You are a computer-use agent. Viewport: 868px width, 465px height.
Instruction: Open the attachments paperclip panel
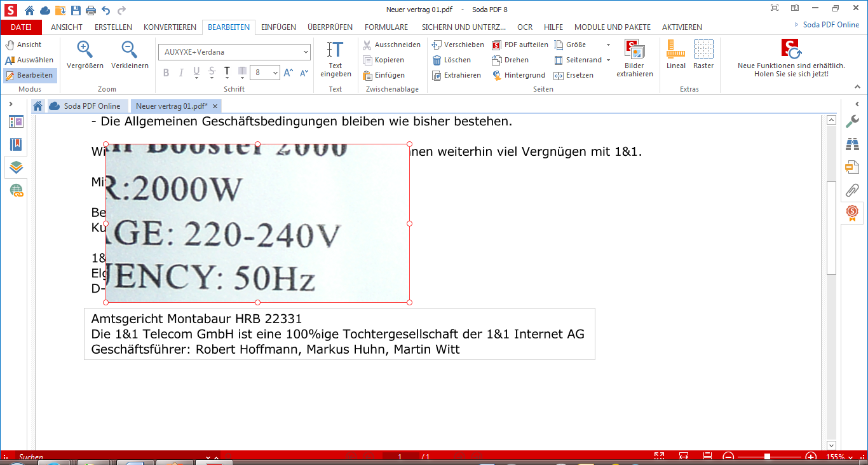[852, 190]
